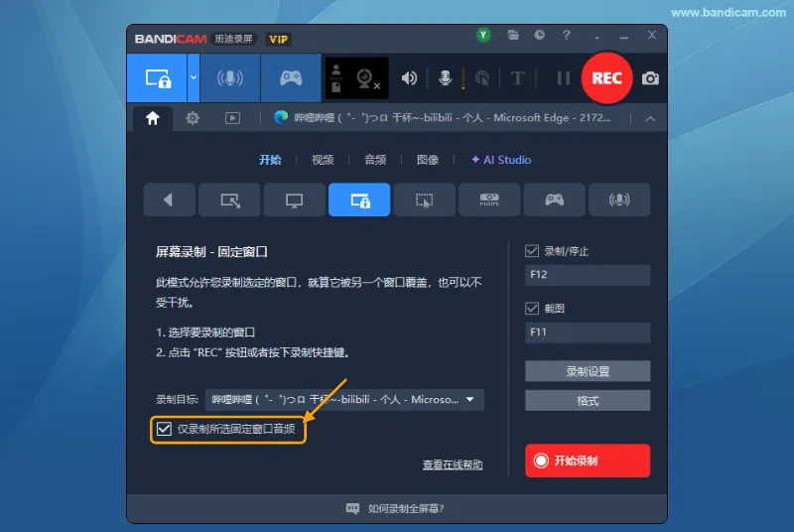The height and width of the screenshot is (532, 794).
Task: Open the 格式 button
Action: [588, 400]
